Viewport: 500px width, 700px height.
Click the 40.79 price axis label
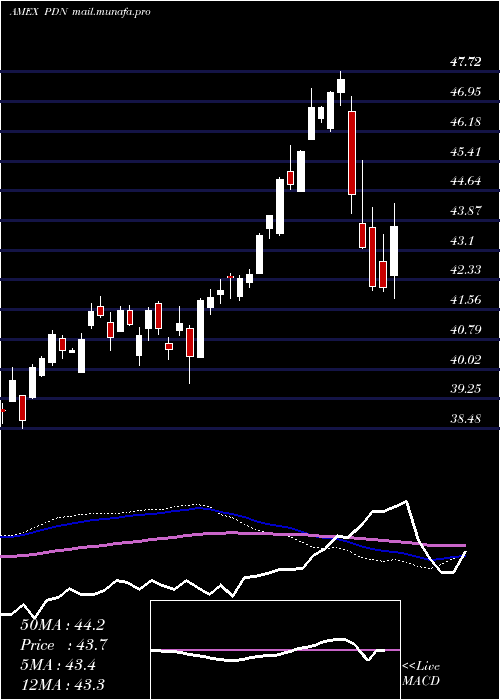point(466,329)
